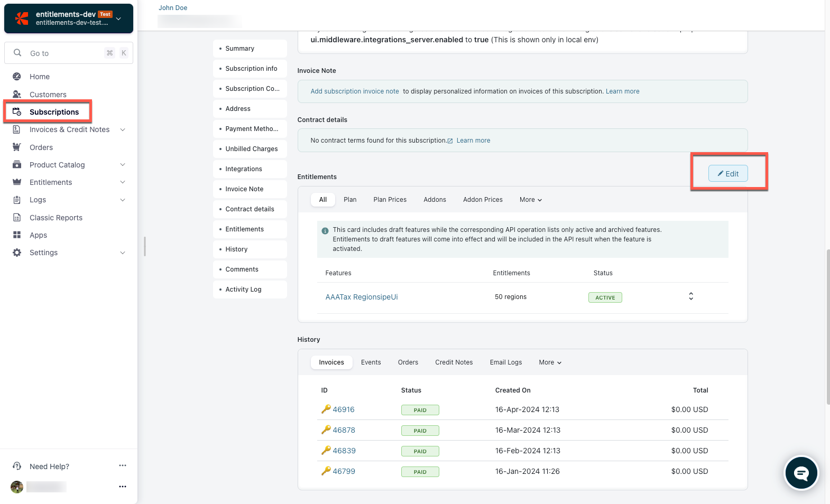This screenshot has width=830, height=504.
Task: Open the chat support bubble icon
Action: tap(801, 473)
